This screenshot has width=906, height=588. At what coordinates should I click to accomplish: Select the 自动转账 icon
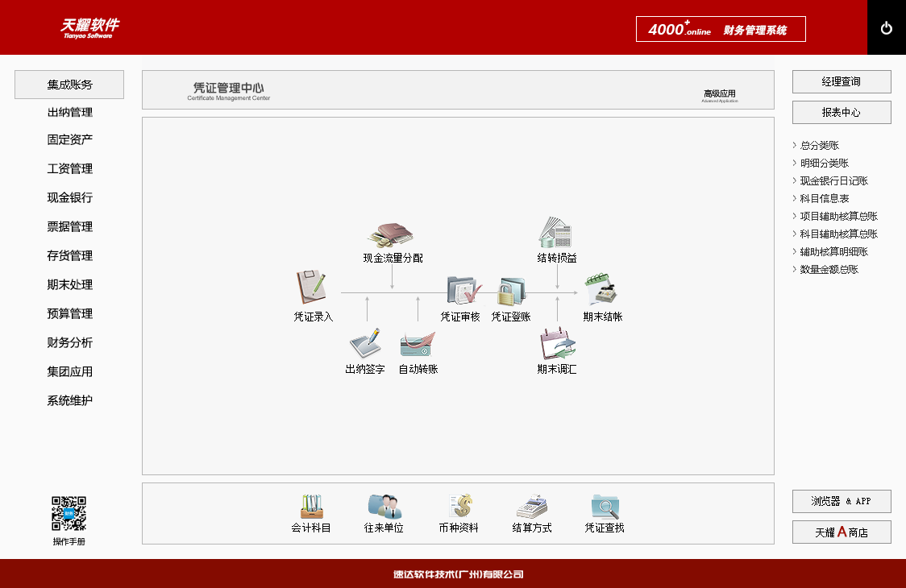point(416,345)
